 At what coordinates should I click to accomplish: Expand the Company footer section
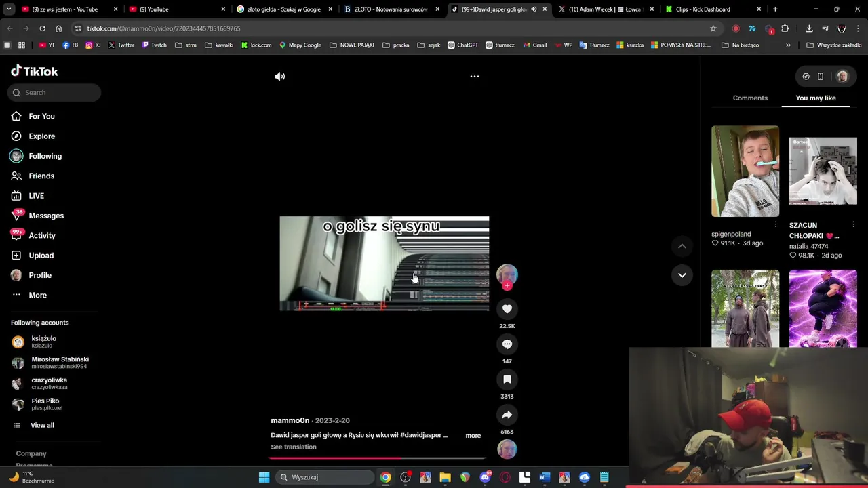coord(31,454)
